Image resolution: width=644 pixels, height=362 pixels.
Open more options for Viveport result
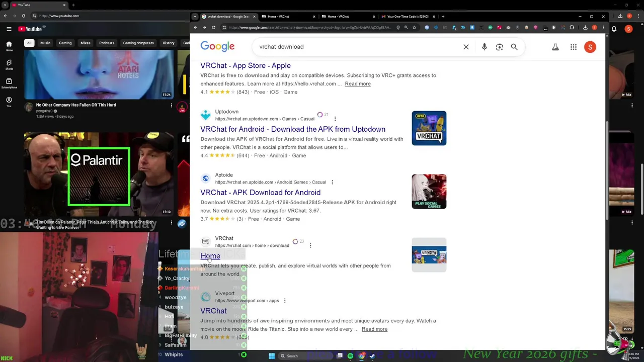[x=285, y=301]
